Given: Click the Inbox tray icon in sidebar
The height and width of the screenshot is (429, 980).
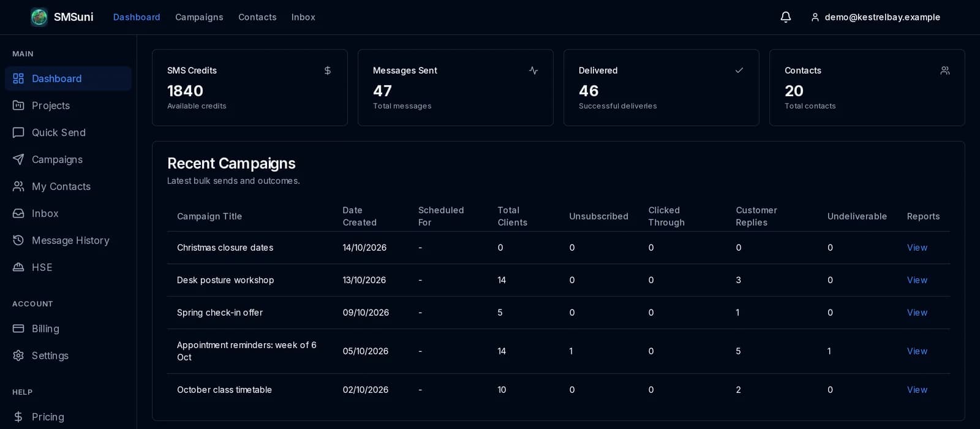Looking at the screenshot, I should pyautogui.click(x=18, y=213).
